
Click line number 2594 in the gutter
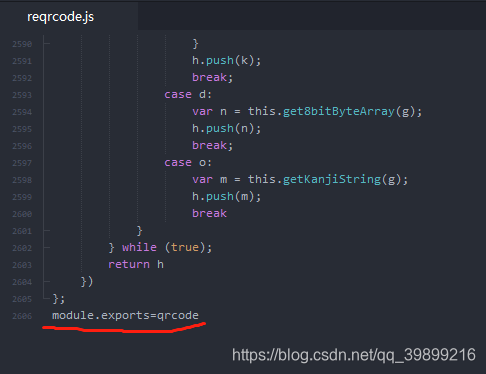coord(22,112)
